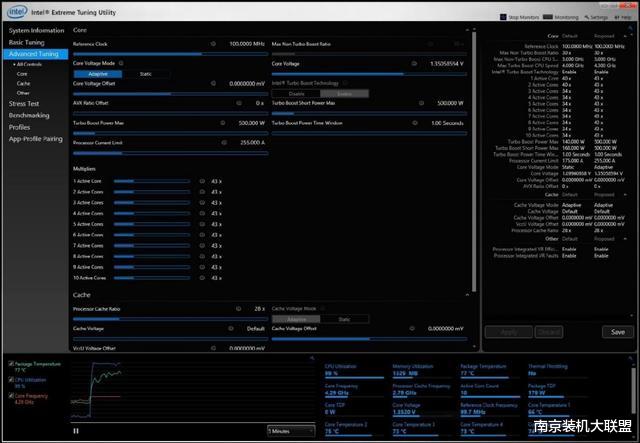Go to Benchmarking section
The image size is (640, 443).
tap(29, 115)
